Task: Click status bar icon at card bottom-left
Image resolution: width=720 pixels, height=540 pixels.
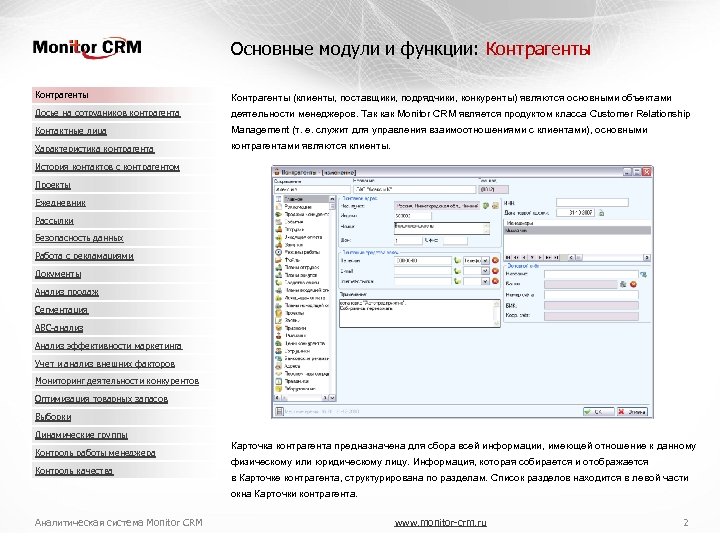Action: point(279,411)
